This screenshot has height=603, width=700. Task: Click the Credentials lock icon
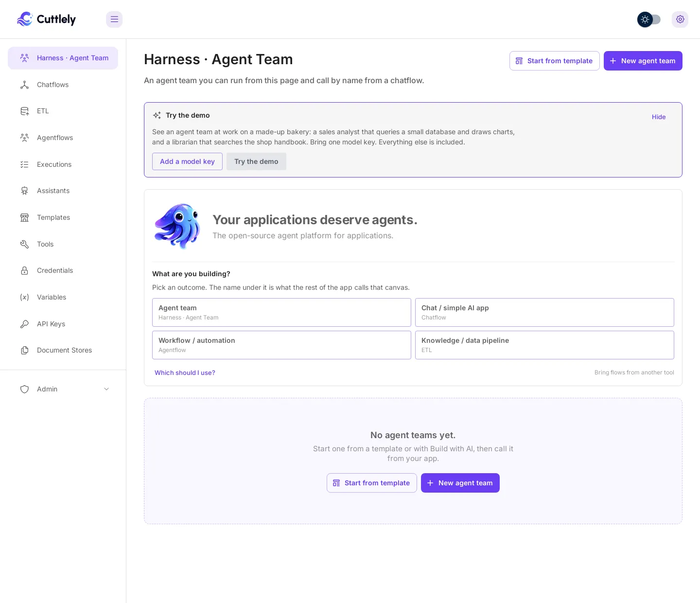tap(24, 270)
